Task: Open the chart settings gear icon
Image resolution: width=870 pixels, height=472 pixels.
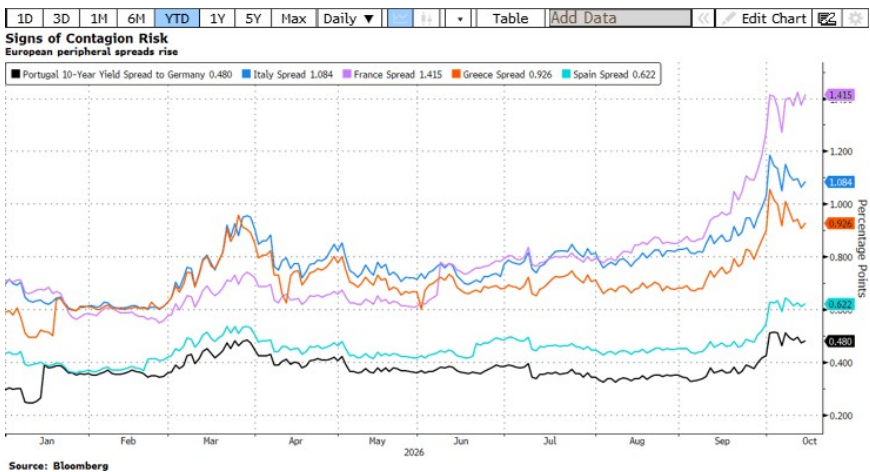Action: coord(857,18)
